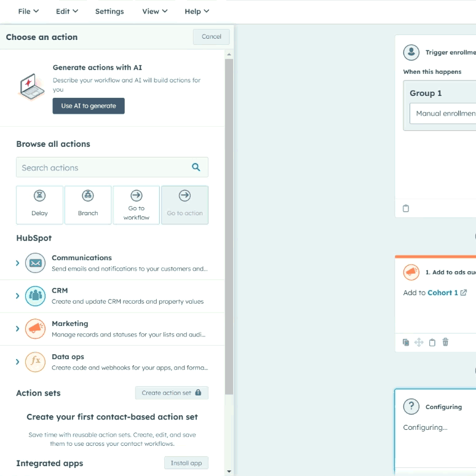This screenshot has height=476, width=476.
Task: Click the question mark icon on Configuring card
Action: click(411, 406)
